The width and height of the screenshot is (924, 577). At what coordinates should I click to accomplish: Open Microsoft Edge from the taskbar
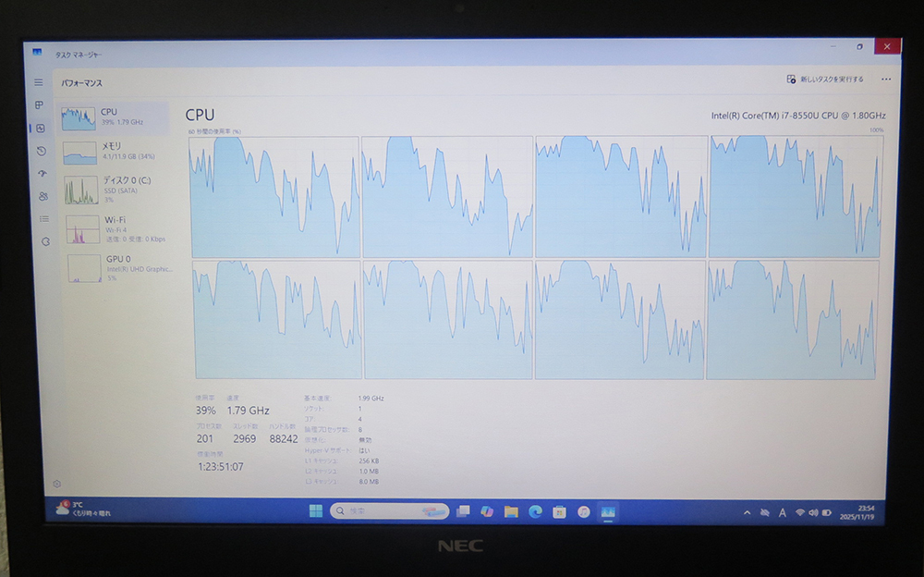pos(535,511)
